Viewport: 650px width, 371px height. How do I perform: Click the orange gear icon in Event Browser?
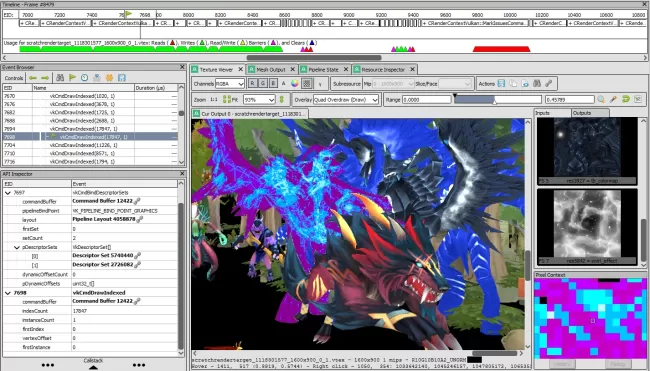coord(109,78)
